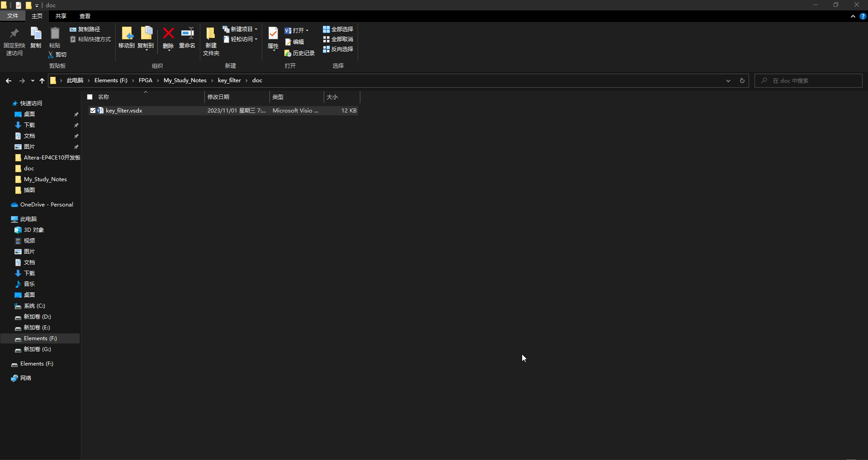Click the 编辑 edit button
This screenshot has height=460, width=868.
click(x=294, y=42)
